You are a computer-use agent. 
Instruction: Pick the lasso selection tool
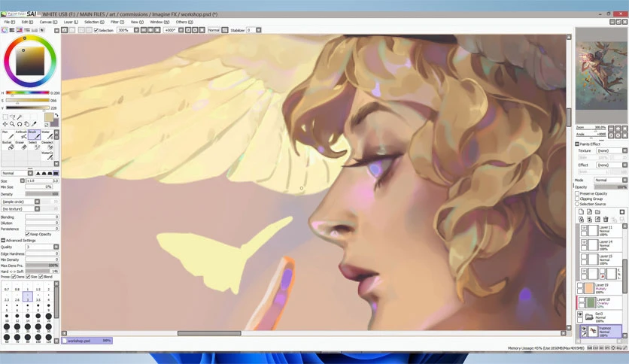(x=12, y=117)
